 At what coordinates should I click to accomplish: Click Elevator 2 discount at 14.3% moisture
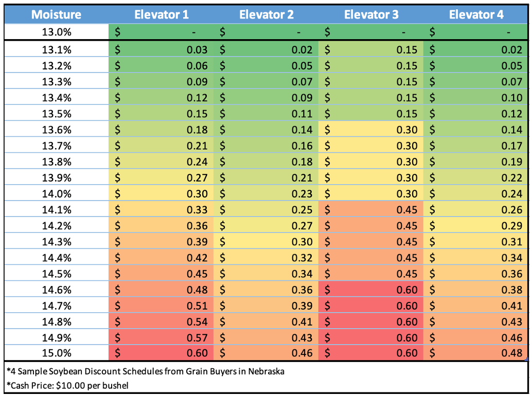point(266,242)
